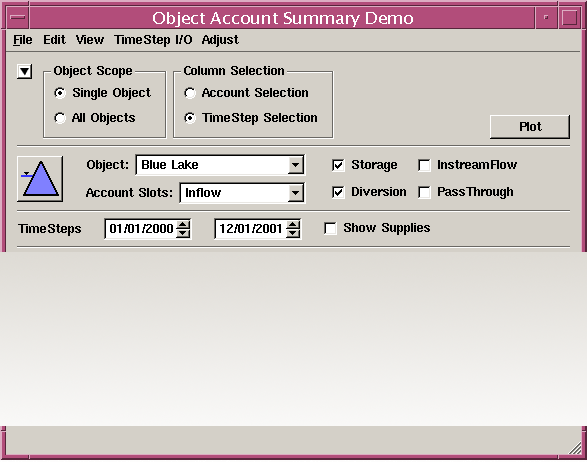This screenshot has height=462, width=587.
Task: Decrement the start timestep date 01/01/2000
Action: point(183,233)
